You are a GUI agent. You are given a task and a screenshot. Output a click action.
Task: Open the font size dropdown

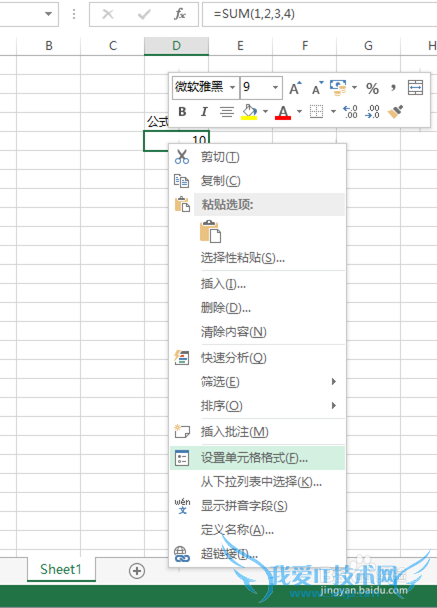click(x=275, y=87)
